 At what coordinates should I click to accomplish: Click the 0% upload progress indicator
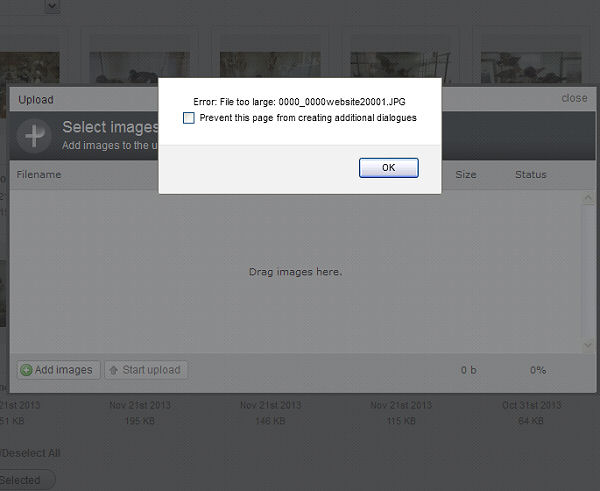(538, 370)
